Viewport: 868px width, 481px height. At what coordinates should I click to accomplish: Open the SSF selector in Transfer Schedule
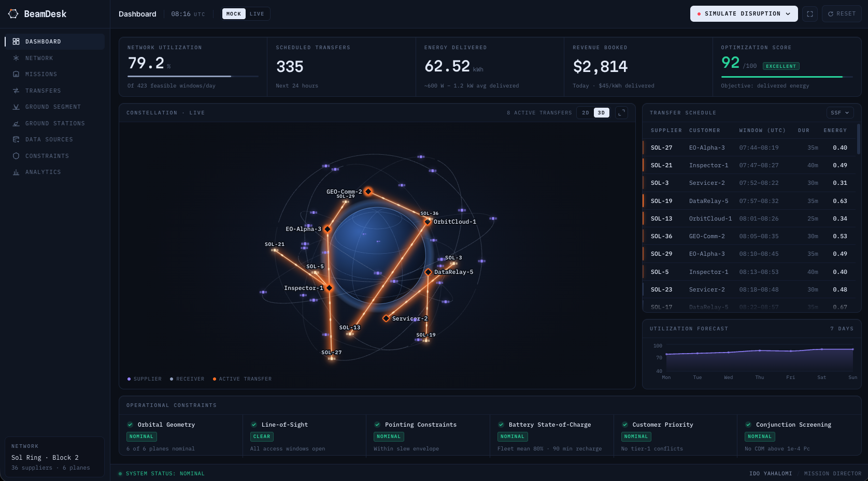pos(840,112)
